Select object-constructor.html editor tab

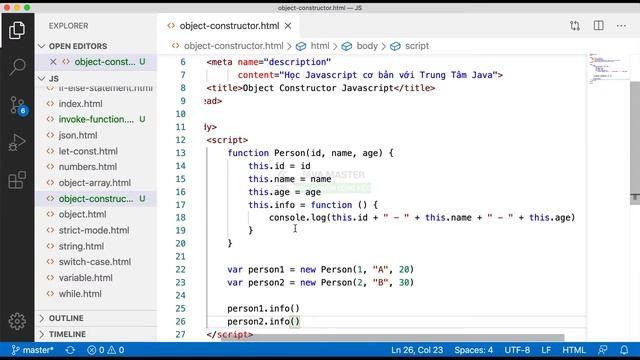click(229, 26)
